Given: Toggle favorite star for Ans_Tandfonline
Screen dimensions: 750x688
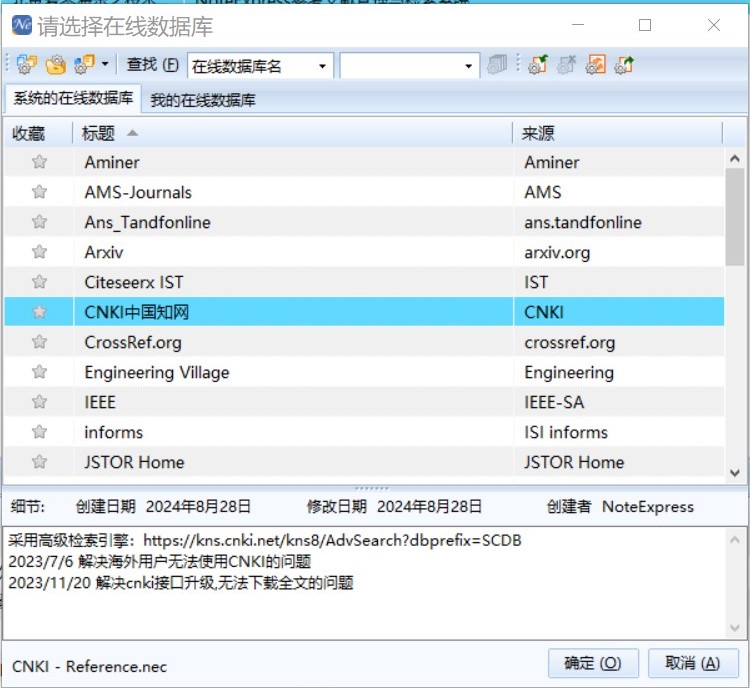Looking at the screenshot, I should pos(39,222).
